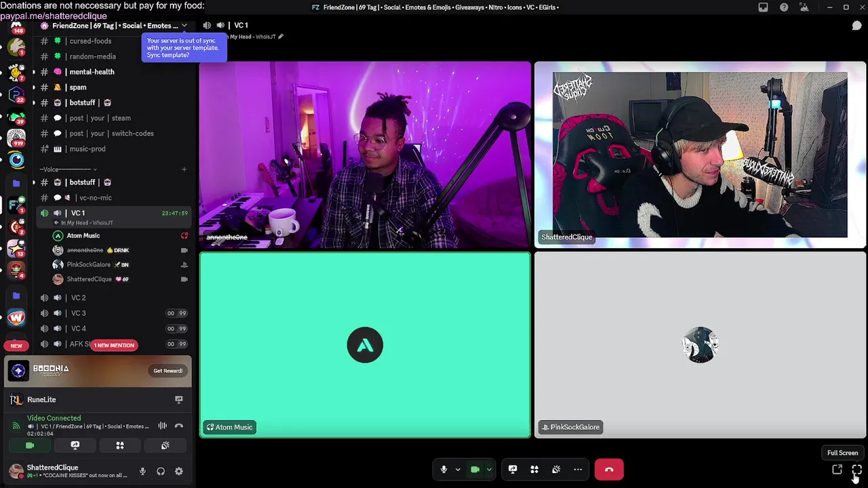Focus PinkSockGalore call tile
Viewport: 868px width, 488px height.
(x=700, y=345)
